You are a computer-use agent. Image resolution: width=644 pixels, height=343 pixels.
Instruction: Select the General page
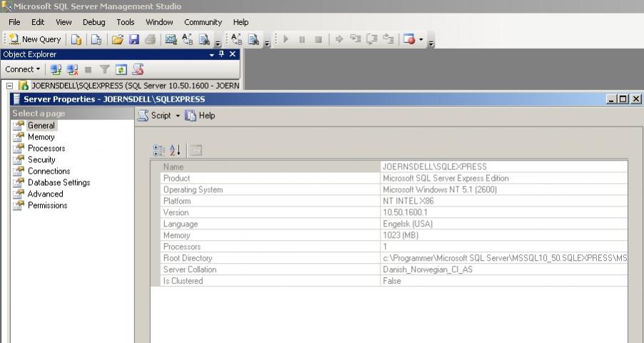coord(41,126)
